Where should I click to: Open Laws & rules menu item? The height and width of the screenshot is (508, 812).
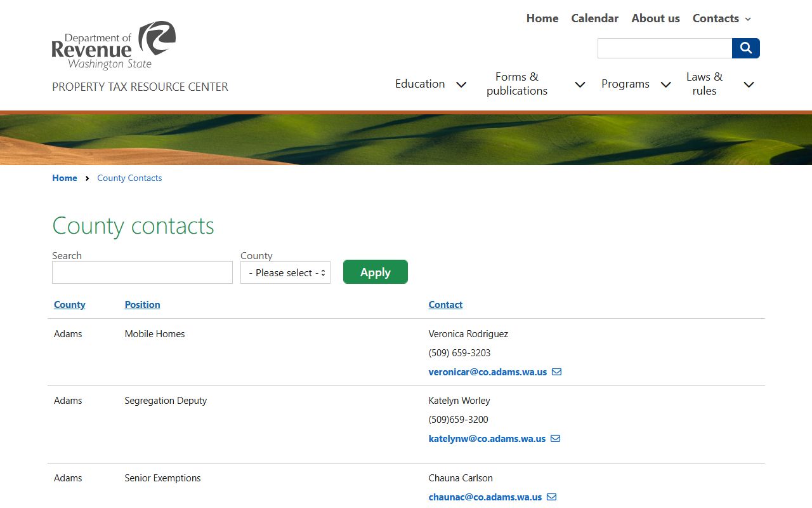pos(704,84)
